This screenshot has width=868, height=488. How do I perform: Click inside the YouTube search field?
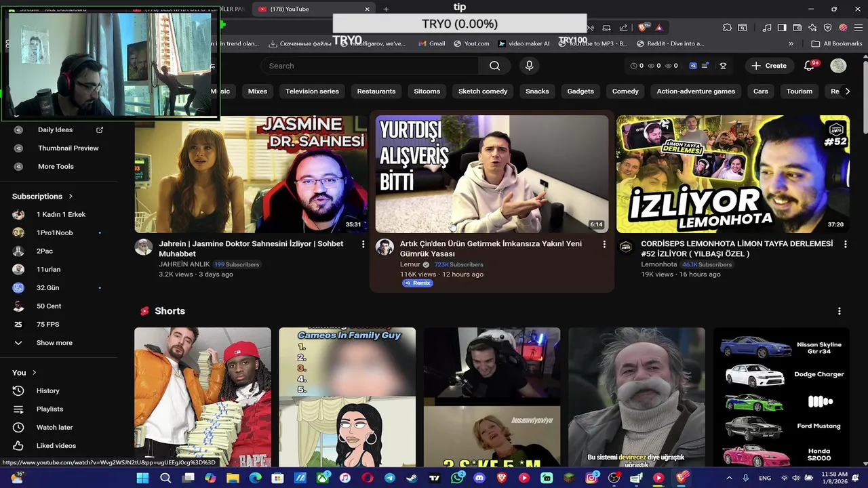click(370, 66)
